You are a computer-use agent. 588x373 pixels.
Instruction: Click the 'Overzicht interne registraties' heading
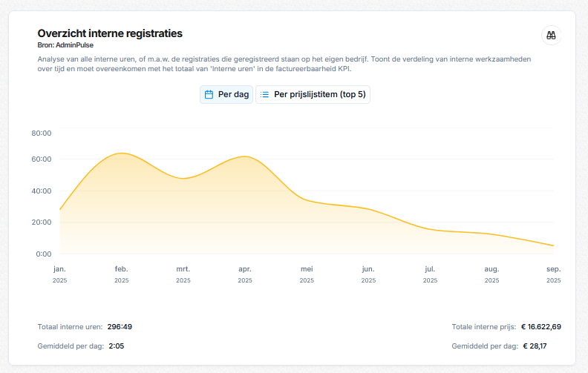[110, 33]
